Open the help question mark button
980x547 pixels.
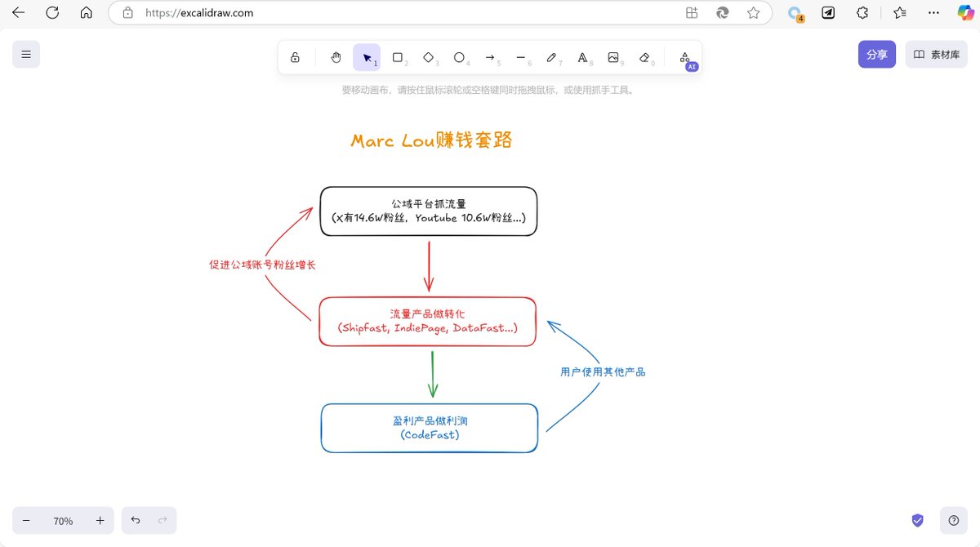[954, 520]
